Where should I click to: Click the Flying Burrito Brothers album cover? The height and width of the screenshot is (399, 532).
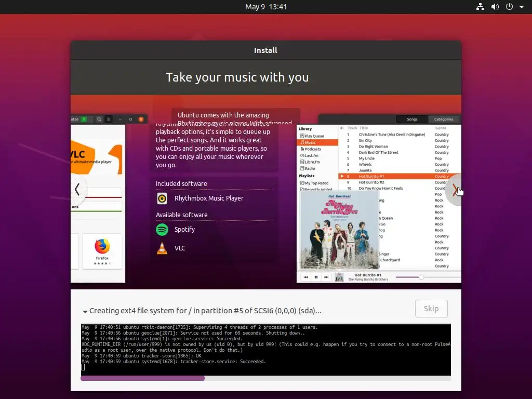pyautogui.click(x=339, y=230)
